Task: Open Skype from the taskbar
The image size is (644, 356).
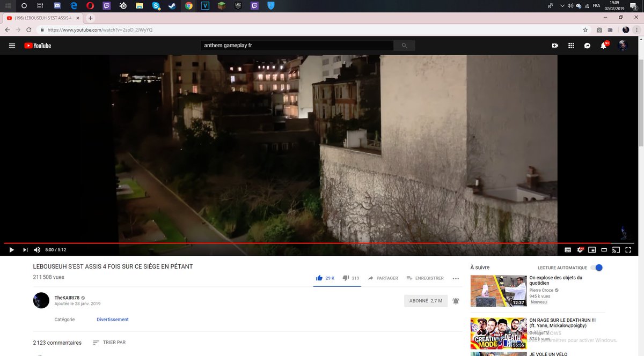Action: click(156, 5)
